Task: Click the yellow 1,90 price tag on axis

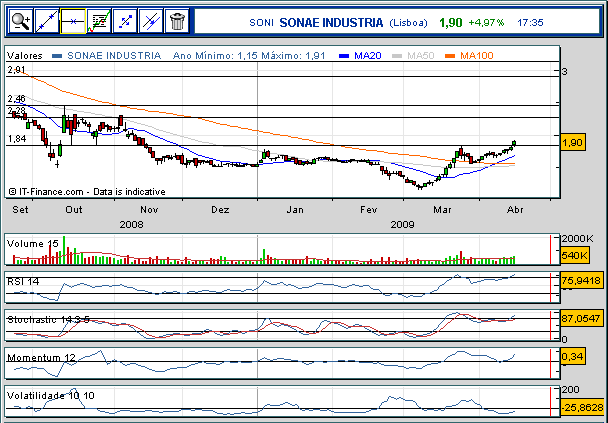Action: click(x=572, y=143)
